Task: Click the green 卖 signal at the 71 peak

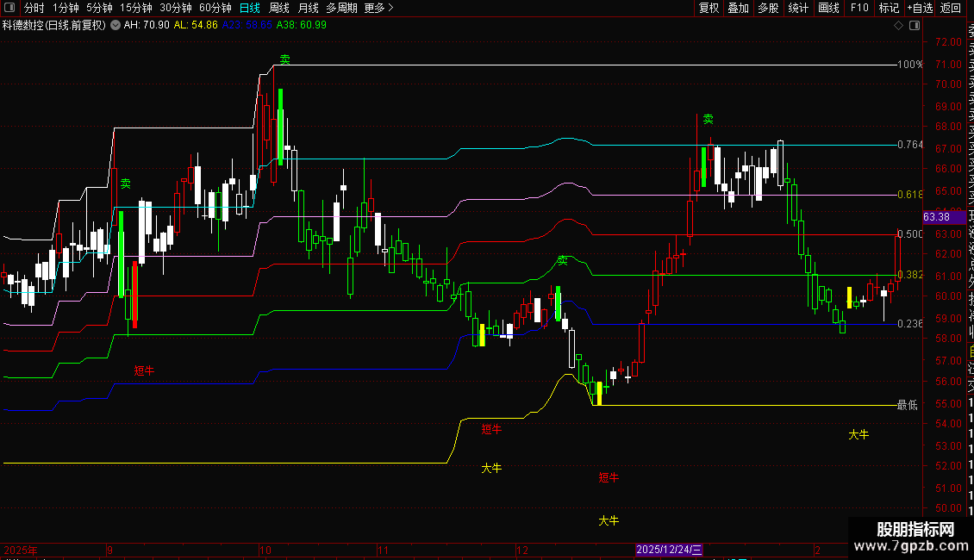Action: 284,59
